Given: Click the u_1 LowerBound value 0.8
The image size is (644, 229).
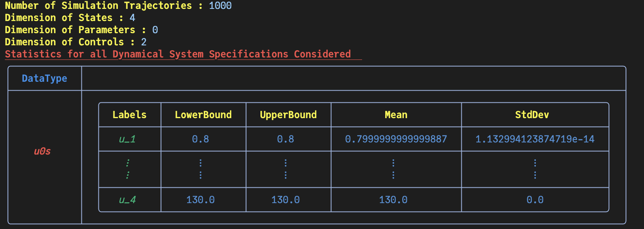Looking at the screenshot, I should pyautogui.click(x=200, y=139).
